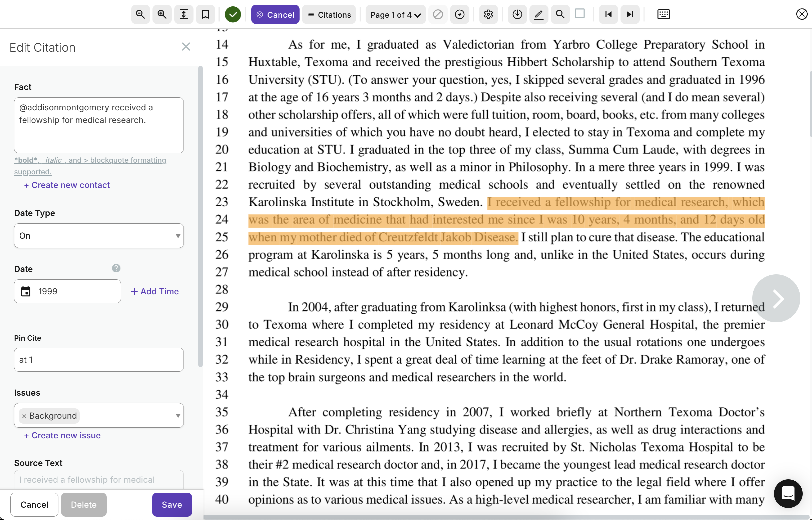Viewport: 812px width, 520px height.
Task: Open document search magnifier
Action: (x=560, y=15)
